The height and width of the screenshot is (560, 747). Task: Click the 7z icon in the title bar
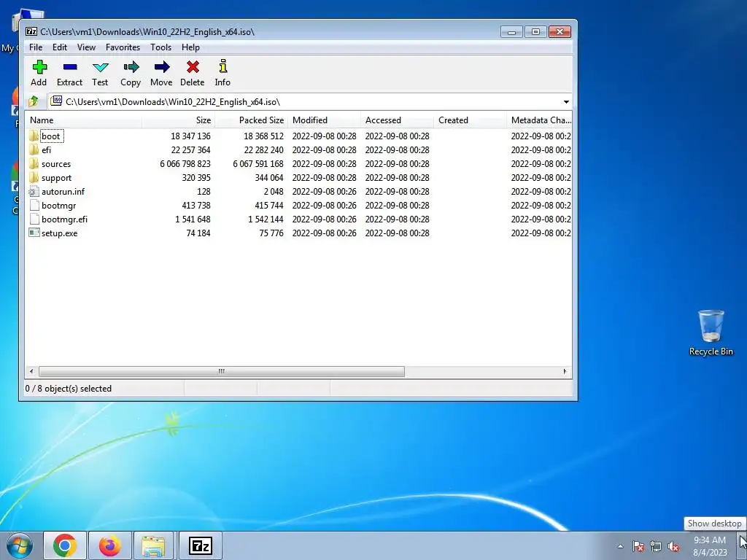tap(31, 31)
